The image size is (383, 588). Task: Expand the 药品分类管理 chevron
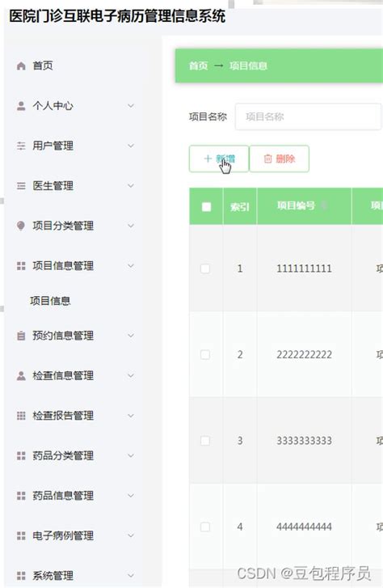(131, 455)
